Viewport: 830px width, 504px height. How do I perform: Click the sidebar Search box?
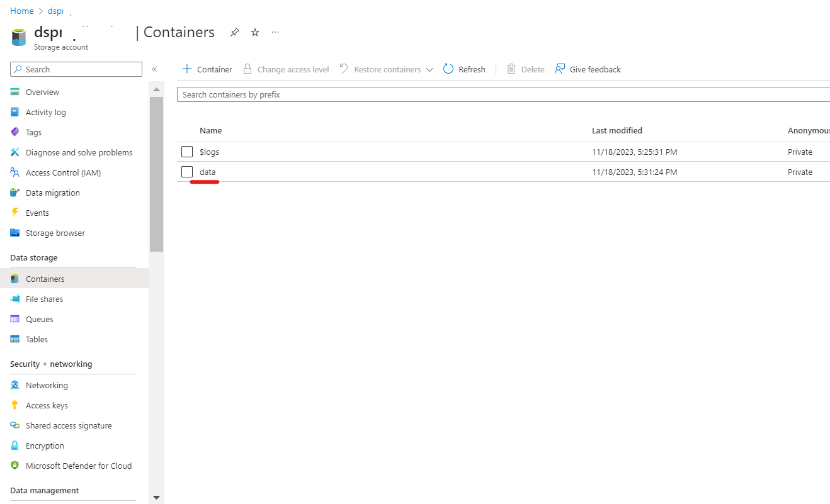(76, 69)
